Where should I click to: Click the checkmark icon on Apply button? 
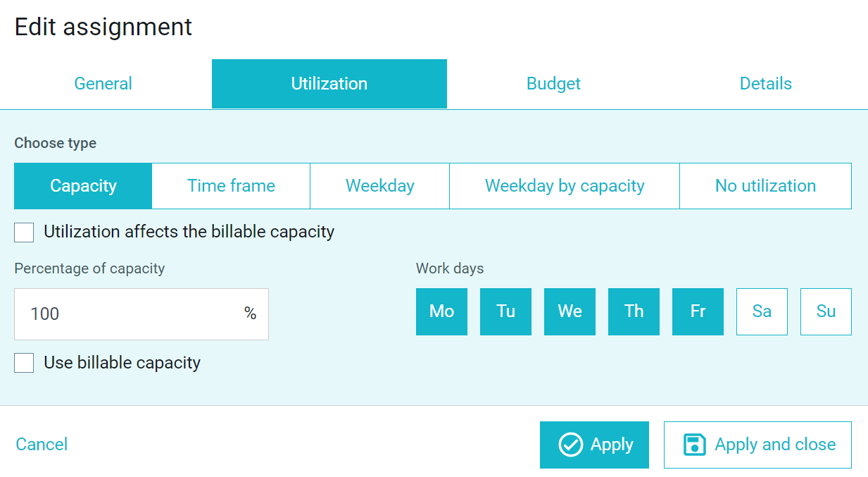pos(570,445)
